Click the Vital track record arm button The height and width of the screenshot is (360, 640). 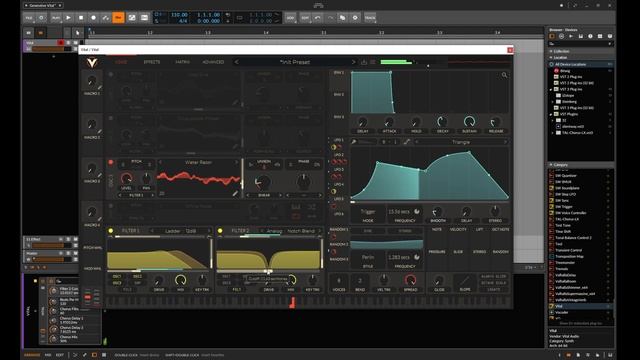[61, 42]
